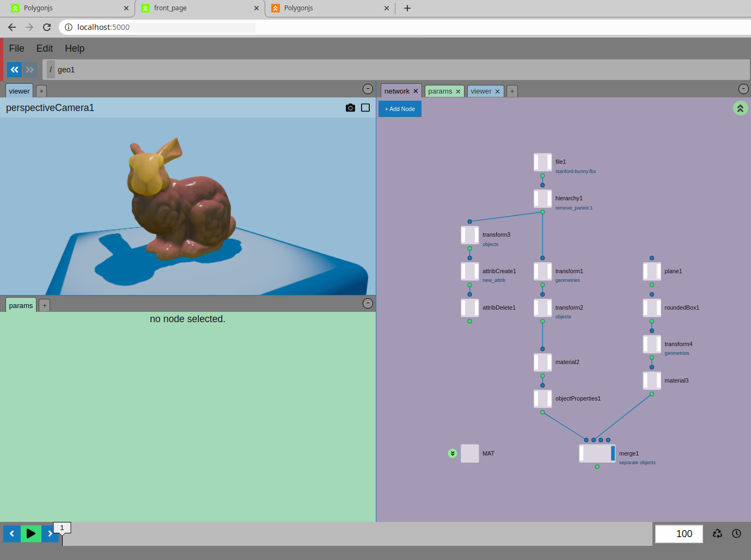Screen dimensions: 751x560
Task: Select the roundedBox1 node
Action: [x=652, y=308]
